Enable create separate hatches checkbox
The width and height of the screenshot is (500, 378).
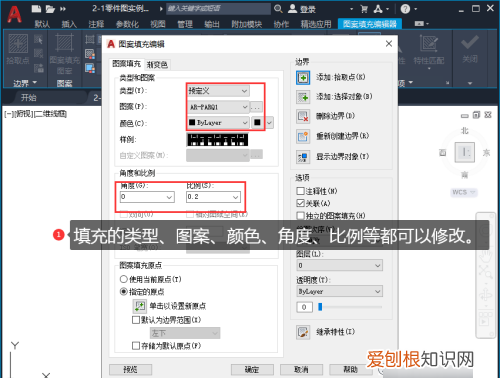(x=300, y=216)
